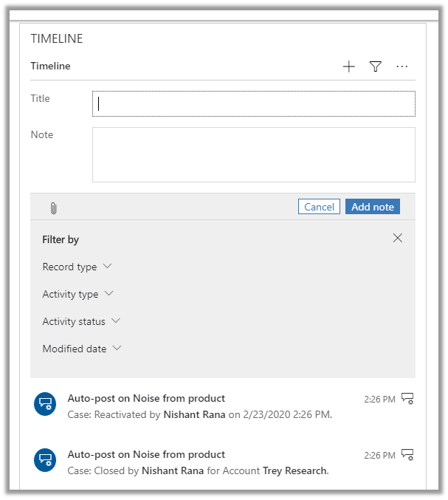This screenshot has width=448, height=500.
Task: Expand the Modified date filter
Action: 82,349
